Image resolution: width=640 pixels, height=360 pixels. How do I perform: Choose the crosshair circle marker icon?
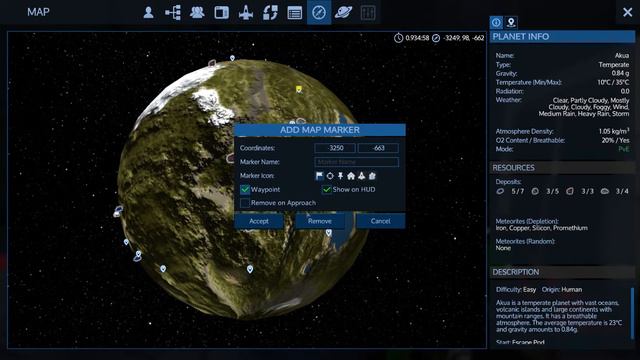coord(330,176)
